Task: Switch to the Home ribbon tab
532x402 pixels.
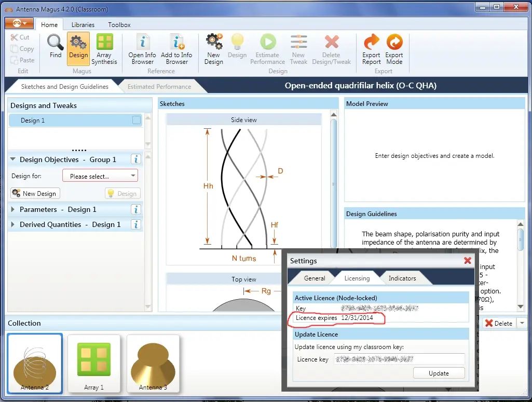Action: [49, 25]
